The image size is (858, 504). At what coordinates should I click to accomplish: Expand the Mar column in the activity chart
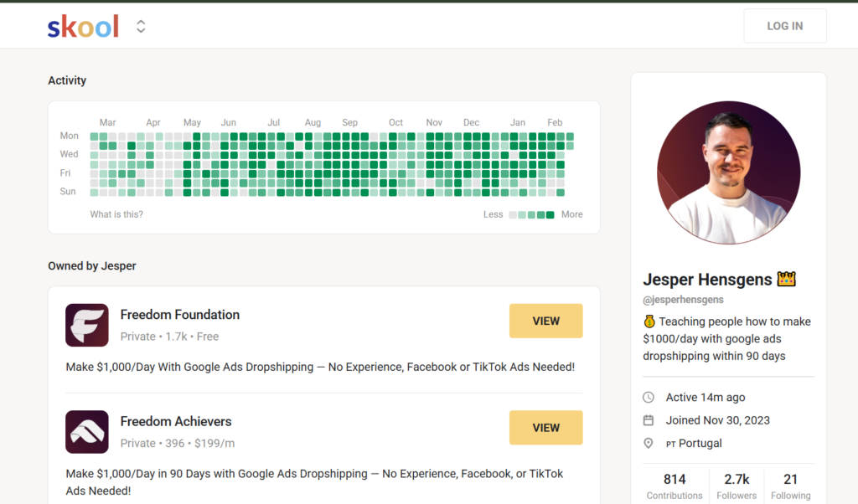(x=107, y=122)
